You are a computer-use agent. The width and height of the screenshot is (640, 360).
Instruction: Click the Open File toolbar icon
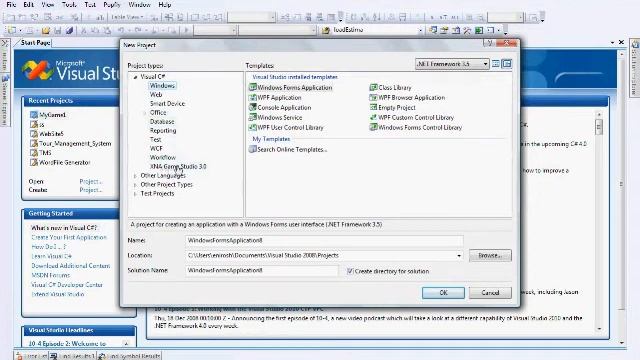[x=46, y=30]
